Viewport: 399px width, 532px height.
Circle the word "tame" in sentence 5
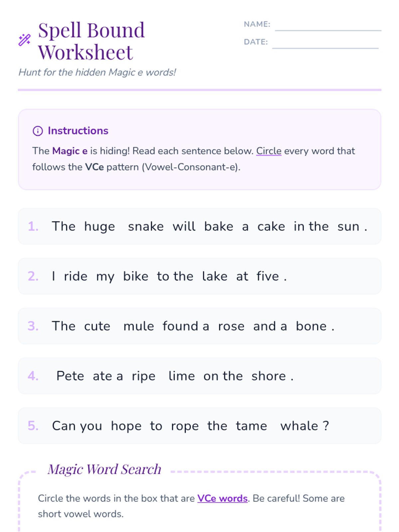(251, 426)
